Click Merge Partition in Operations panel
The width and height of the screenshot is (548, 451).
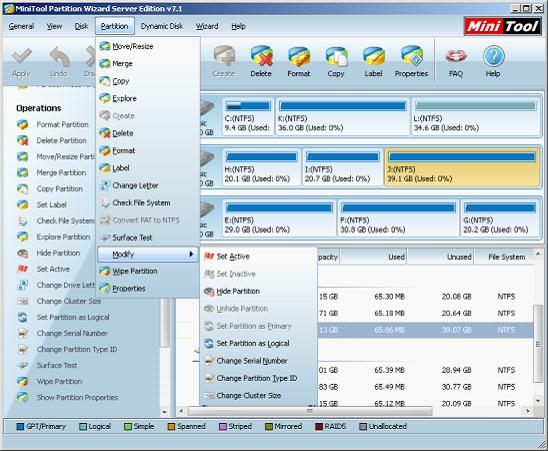61,173
